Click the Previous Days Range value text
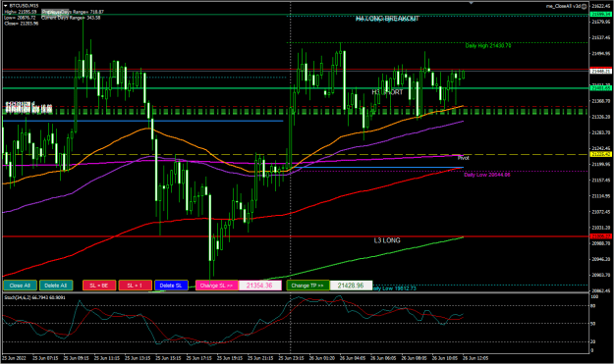The height and width of the screenshot is (364, 614). pos(73,12)
